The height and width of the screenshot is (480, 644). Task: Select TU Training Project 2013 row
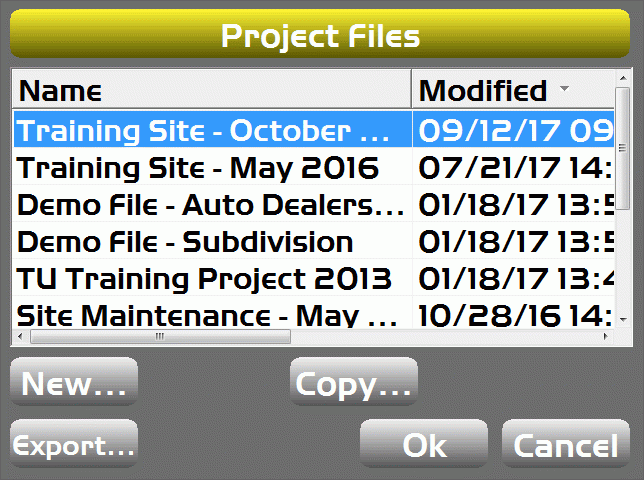tap(313, 278)
